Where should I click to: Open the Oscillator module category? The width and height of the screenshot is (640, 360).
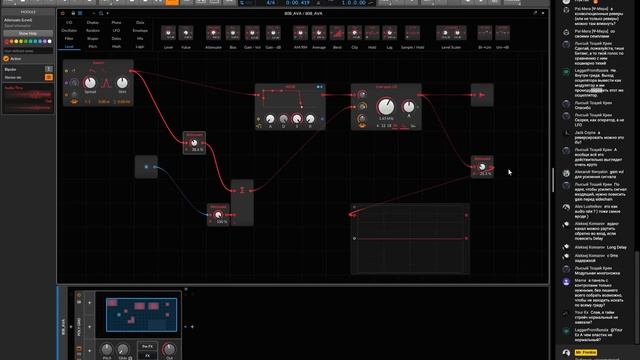pos(69,31)
